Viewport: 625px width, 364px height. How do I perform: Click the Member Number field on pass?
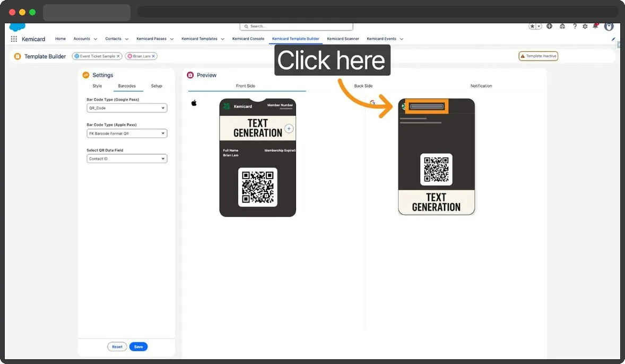(x=280, y=105)
